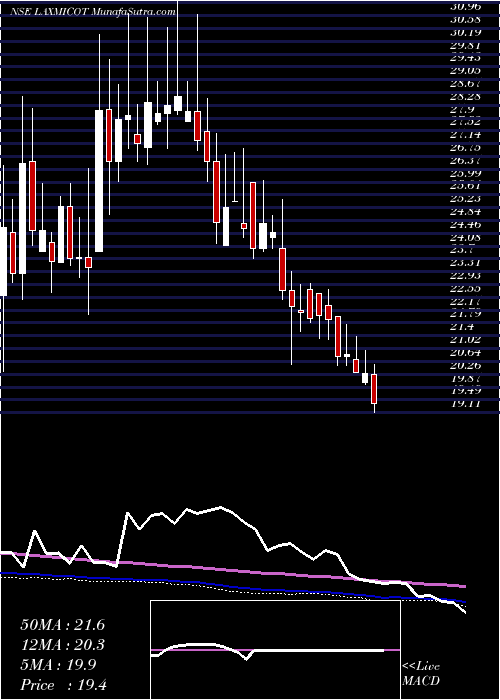Click the 20.64 price axis label
Image resolution: width=500 pixels, height=700 pixels.
[465, 353]
